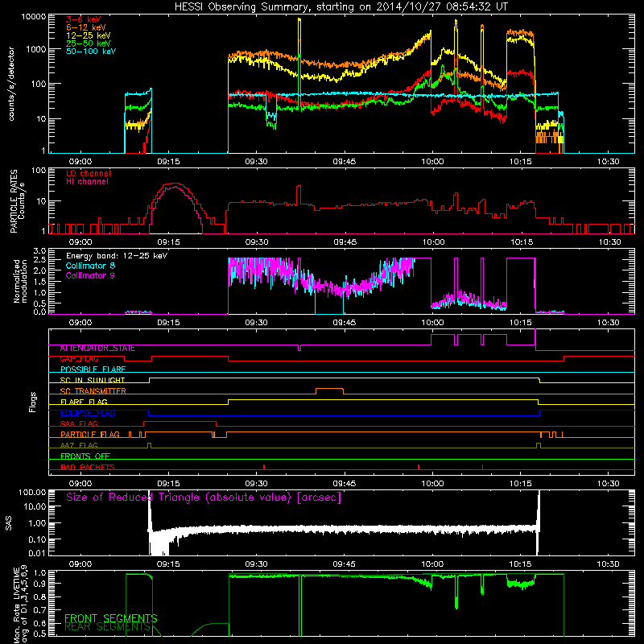
Task: Click the Mon. Rate LIVETIME axis title
Action: pyautogui.click(x=21, y=604)
